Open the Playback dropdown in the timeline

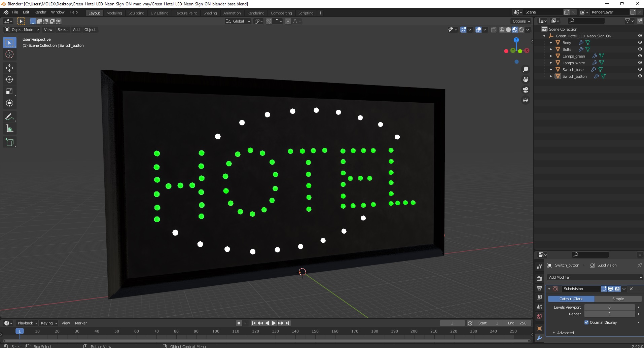27,323
